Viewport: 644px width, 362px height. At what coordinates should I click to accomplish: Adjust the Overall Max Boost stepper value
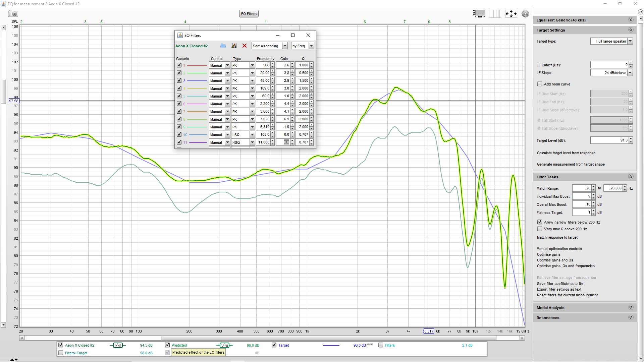[x=593, y=204]
